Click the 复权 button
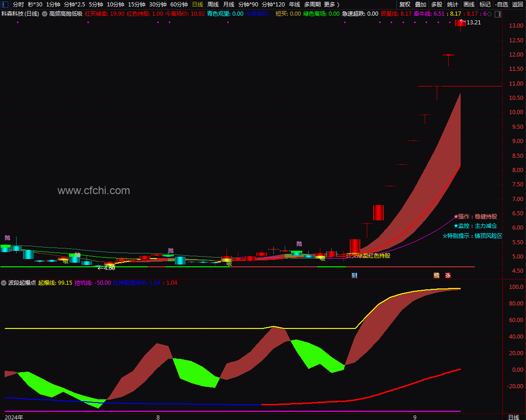Image resolution: width=526 pixels, height=420 pixels. [405, 4]
